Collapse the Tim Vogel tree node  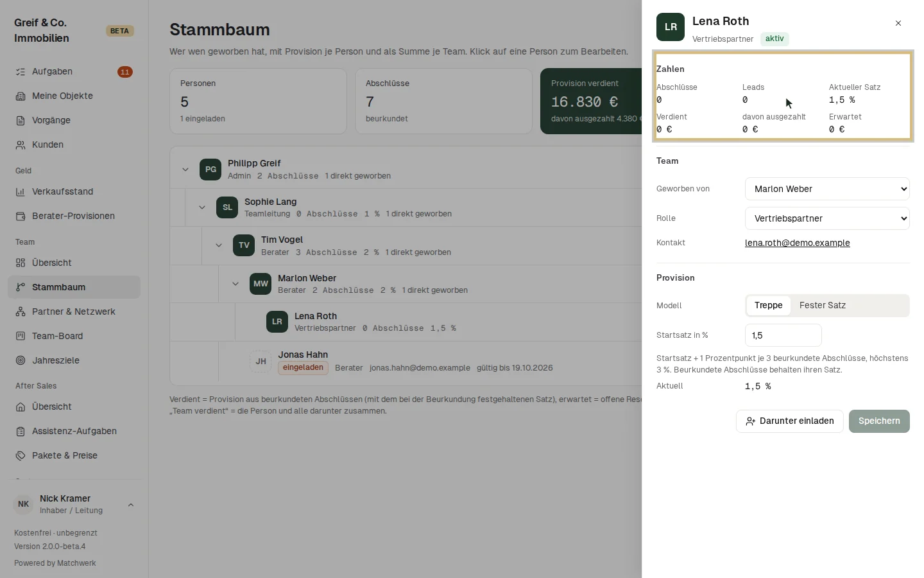(x=219, y=245)
